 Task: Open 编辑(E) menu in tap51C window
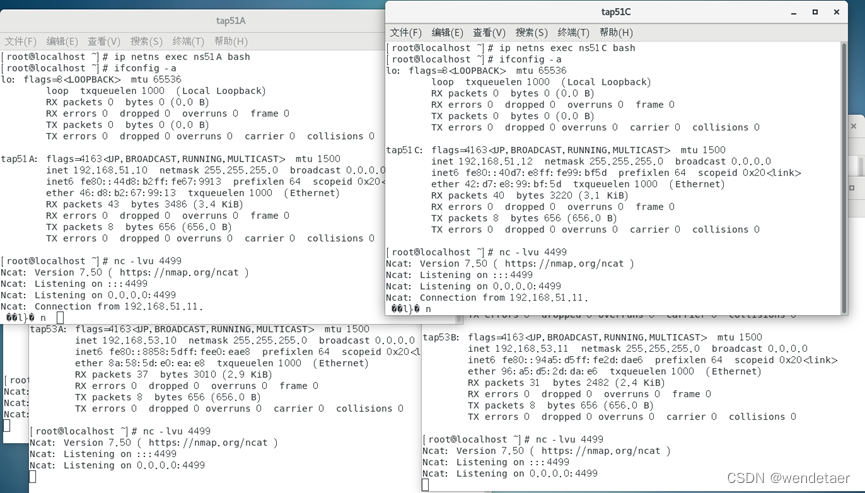click(x=447, y=33)
